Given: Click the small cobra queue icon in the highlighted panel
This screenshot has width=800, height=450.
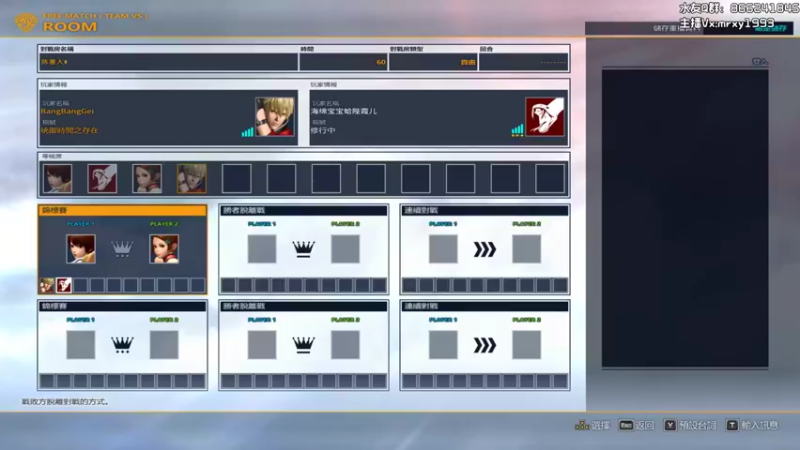Looking at the screenshot, I should tap(64, 285).
